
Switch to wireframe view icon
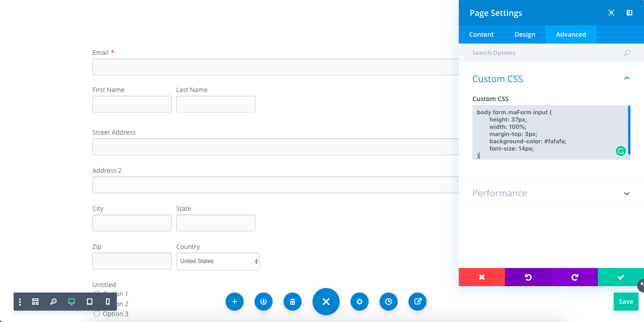35,302
